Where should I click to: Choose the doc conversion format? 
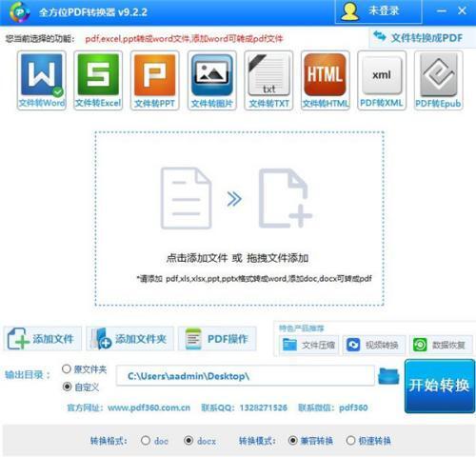click(155, 441)
